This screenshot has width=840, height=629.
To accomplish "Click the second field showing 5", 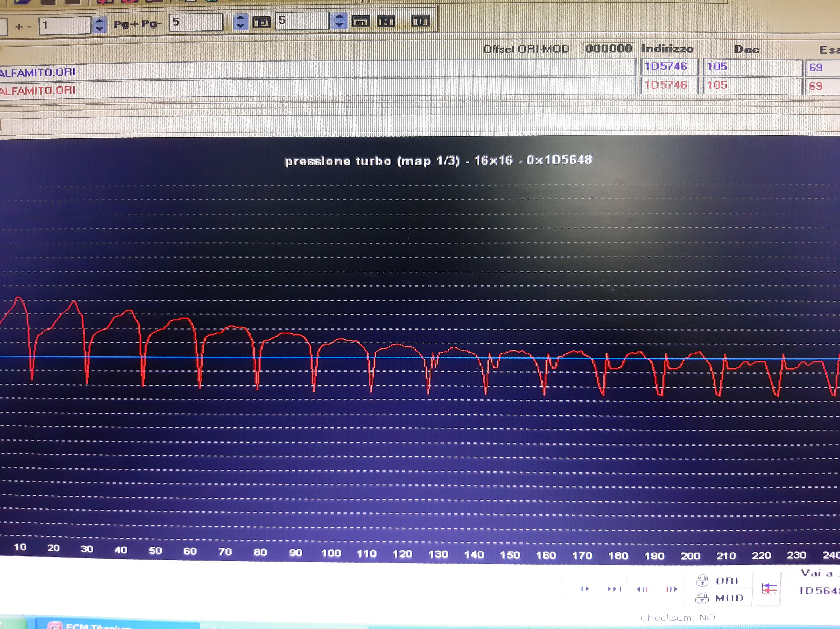I will [x=302, y=21].
